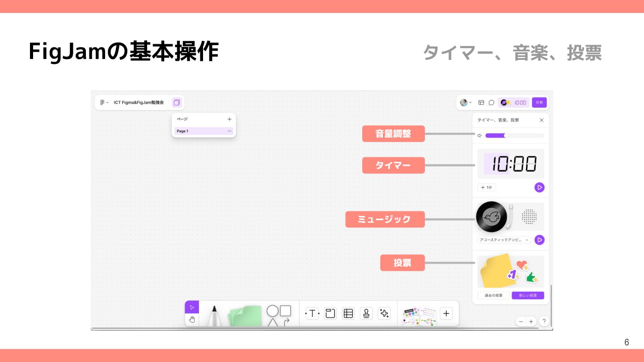Open 過去の投票 past votes

click(x=493, y=295)
